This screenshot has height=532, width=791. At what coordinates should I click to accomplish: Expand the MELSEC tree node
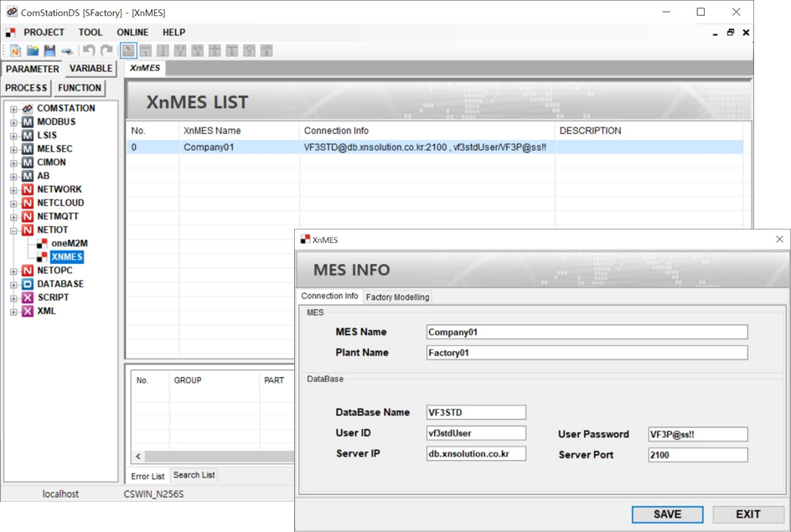click(13, 149)
